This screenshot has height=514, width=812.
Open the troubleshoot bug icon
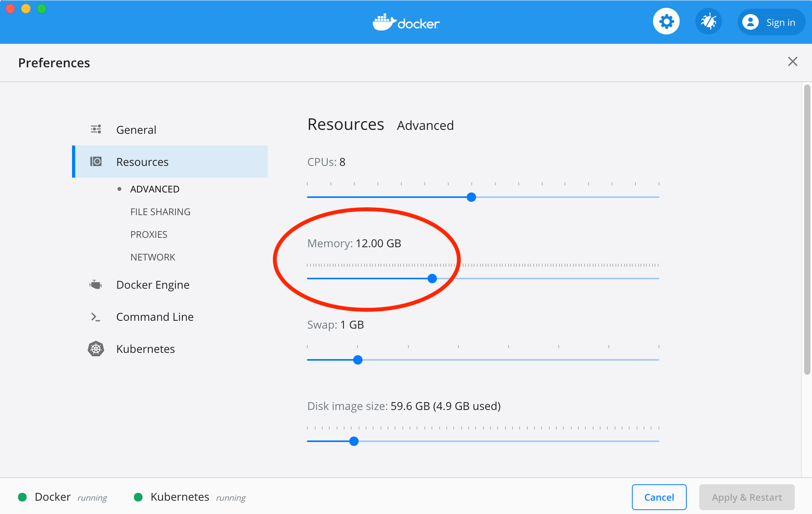pos(708,22)
